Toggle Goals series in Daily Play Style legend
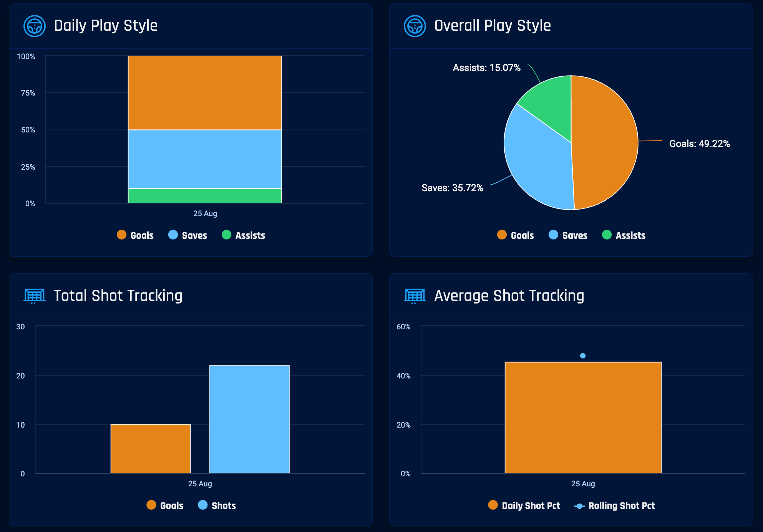 [x=135, y=235]
